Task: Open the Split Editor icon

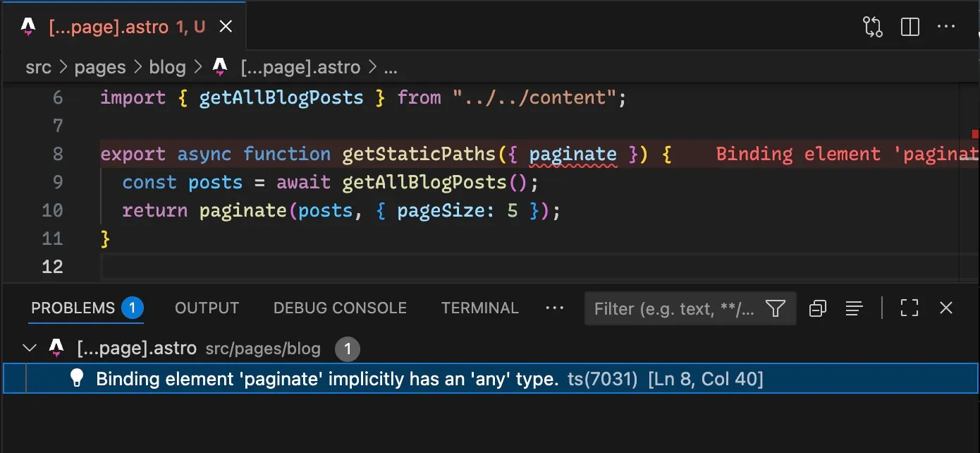Action: (x=909, y=26)
